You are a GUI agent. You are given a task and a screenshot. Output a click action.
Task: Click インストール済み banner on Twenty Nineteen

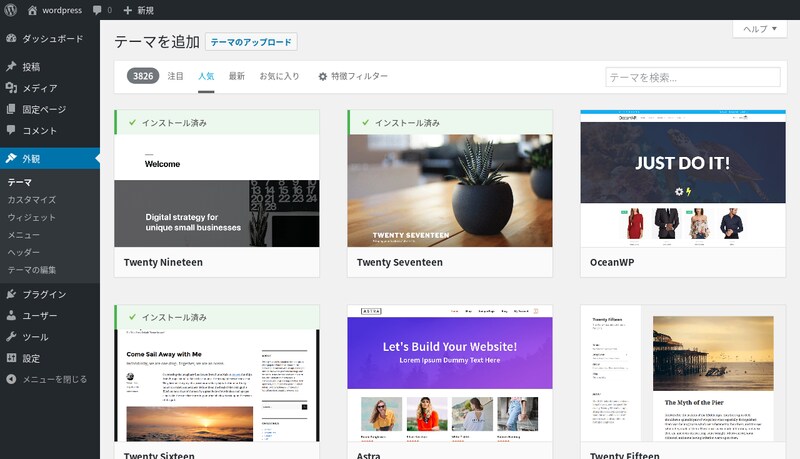pos(217,122)
